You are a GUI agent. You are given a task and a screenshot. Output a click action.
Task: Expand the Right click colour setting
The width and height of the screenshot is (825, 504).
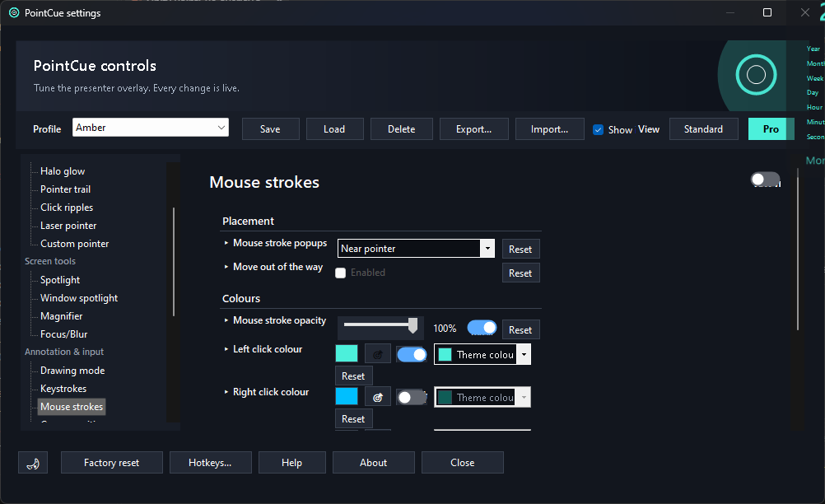[x=226, y=392]
